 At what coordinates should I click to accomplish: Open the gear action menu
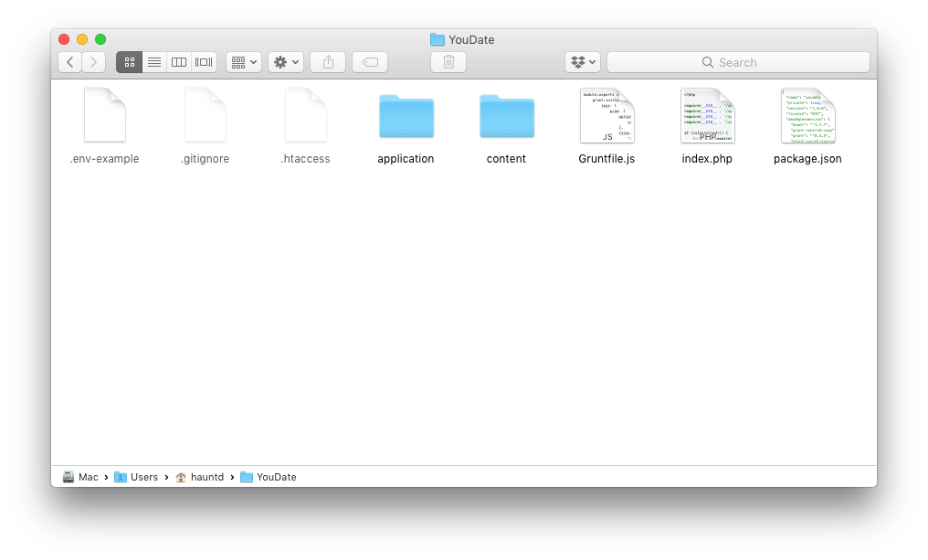(x=286, y=62)
